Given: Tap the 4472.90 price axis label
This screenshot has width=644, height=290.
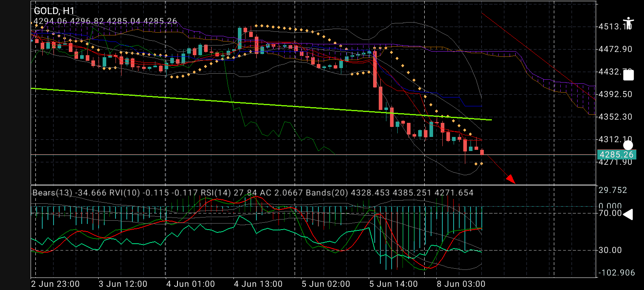Looking at the screenshot, I should pos(615,49).
